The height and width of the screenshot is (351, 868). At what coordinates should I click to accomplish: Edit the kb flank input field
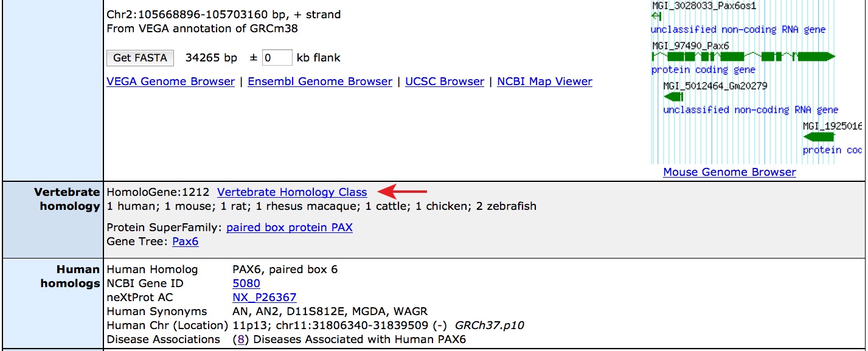tap(277, 58)
